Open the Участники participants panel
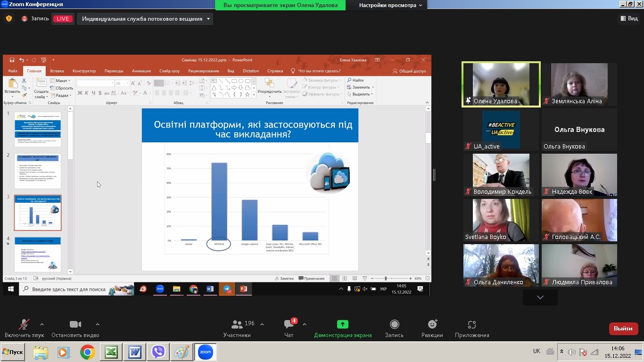Screen dimensions: 644x362 point(237,328)
